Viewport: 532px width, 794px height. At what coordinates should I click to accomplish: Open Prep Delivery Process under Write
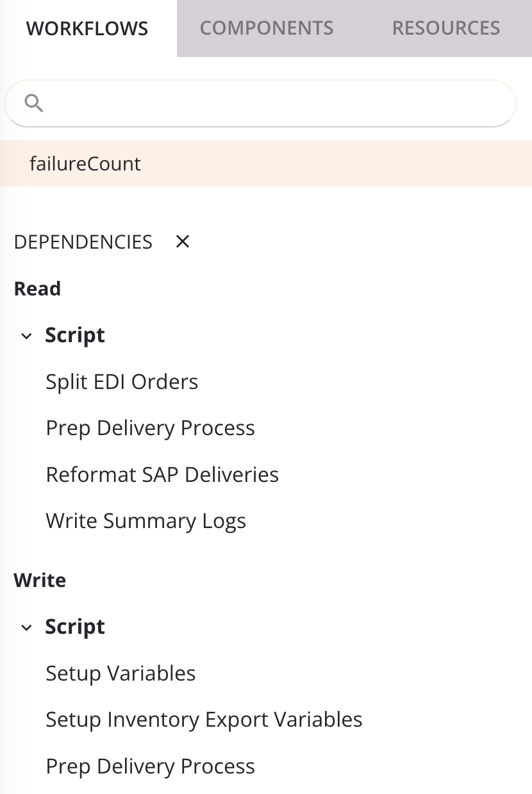(x=150, y=765)
